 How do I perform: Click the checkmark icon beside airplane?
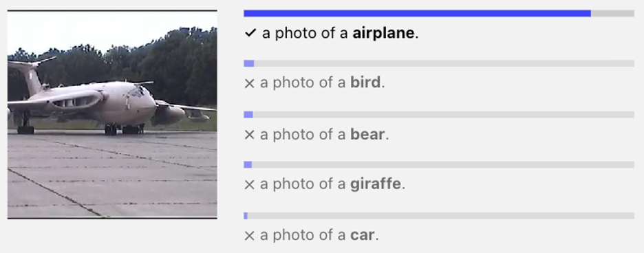[250, 33]
